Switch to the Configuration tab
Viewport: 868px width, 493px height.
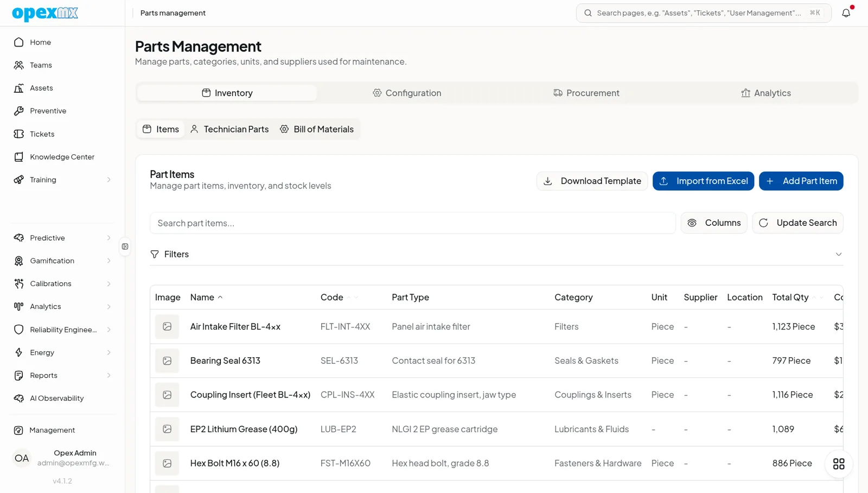click(407, 93)
